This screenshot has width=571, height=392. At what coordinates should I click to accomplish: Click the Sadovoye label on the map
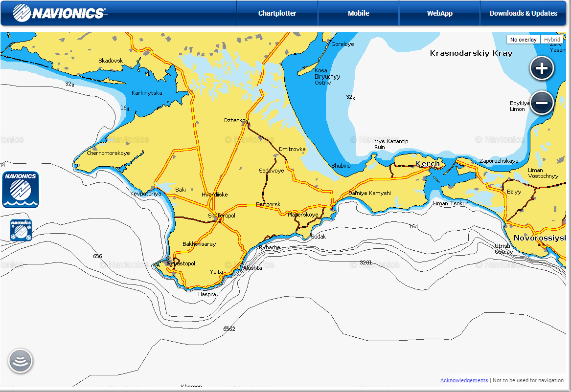pos(271,171)
